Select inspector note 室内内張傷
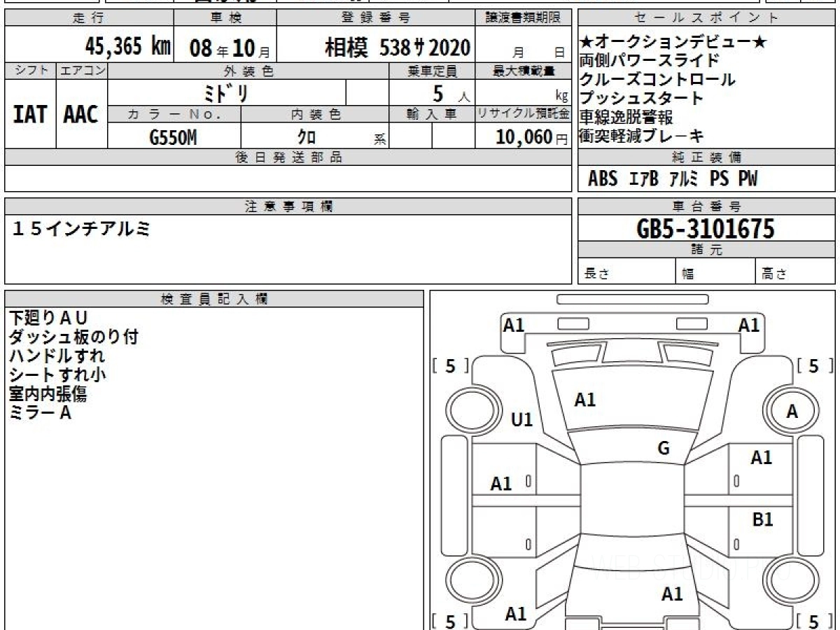 pos(48,393)
